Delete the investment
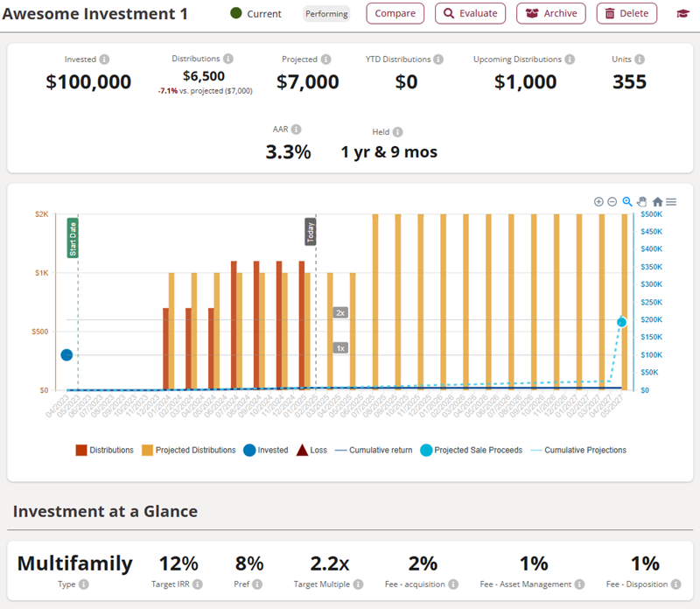The width and height of the screenshot is (700, 609). [x=626, y=14]
